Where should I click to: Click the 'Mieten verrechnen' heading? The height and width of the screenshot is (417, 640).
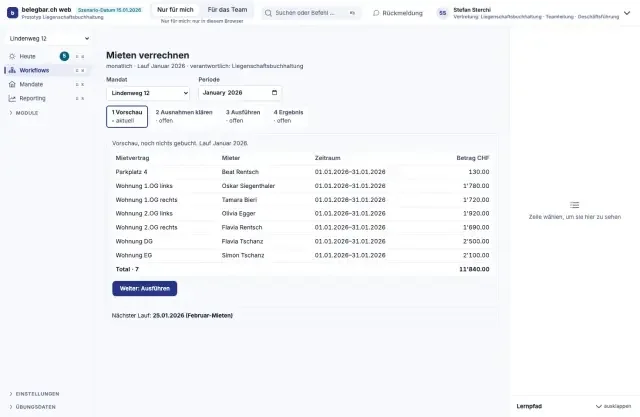[x=148, y=55]
